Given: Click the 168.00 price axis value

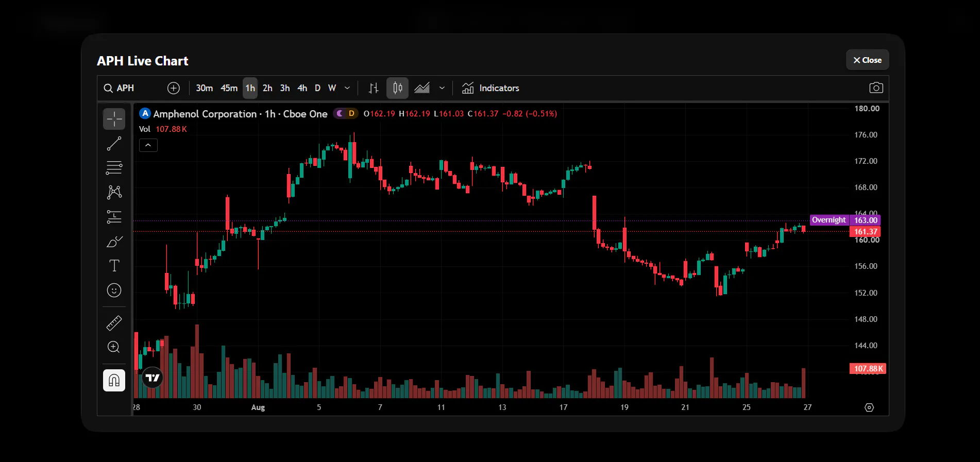Looking at the screenshot, I should tap(866, 187).
